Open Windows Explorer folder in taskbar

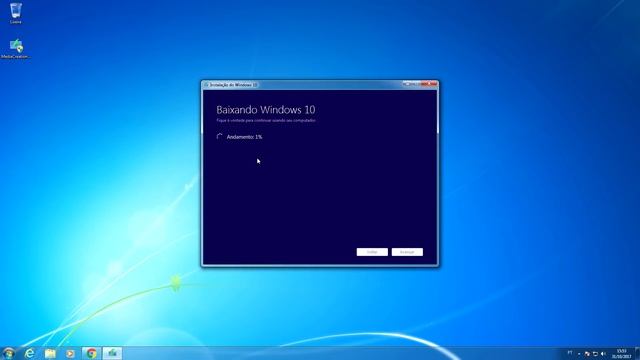[50, 353]
